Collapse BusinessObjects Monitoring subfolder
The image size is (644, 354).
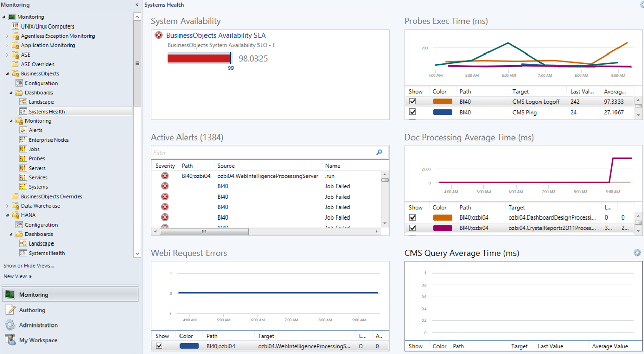click(x=11, y=121)
